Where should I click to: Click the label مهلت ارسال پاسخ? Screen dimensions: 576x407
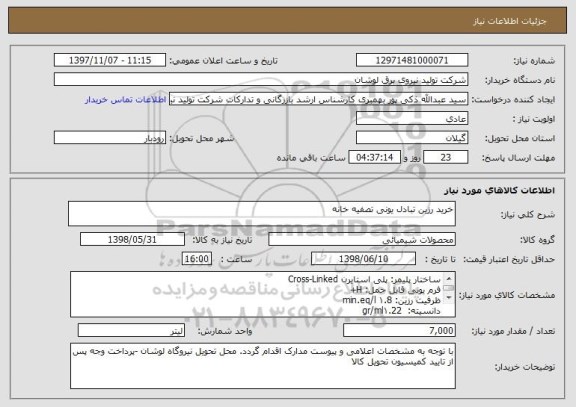pos(518,158)
